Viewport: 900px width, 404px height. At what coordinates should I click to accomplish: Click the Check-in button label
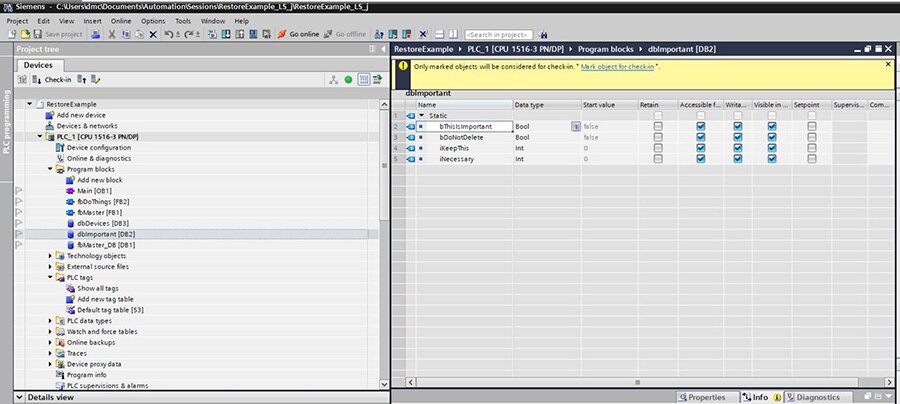click(x=58, y=80)
